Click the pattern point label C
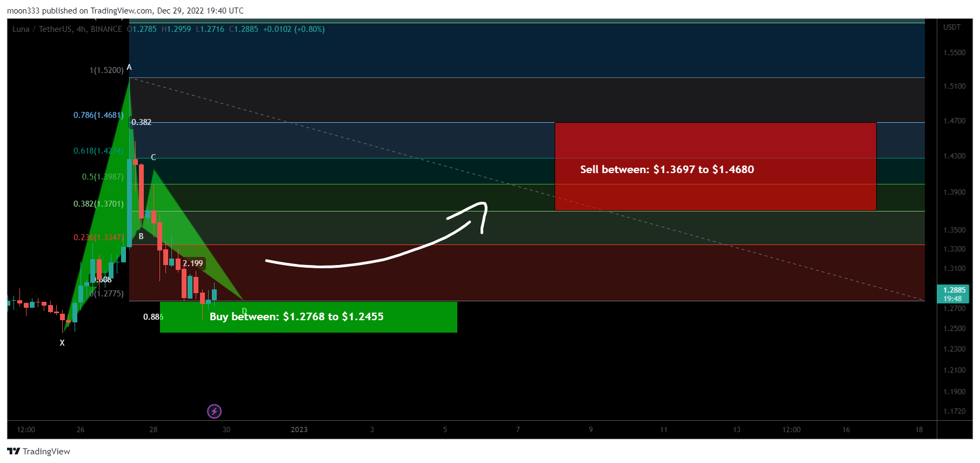The width and height of the screenshot is (980, 463). [154, 157]
